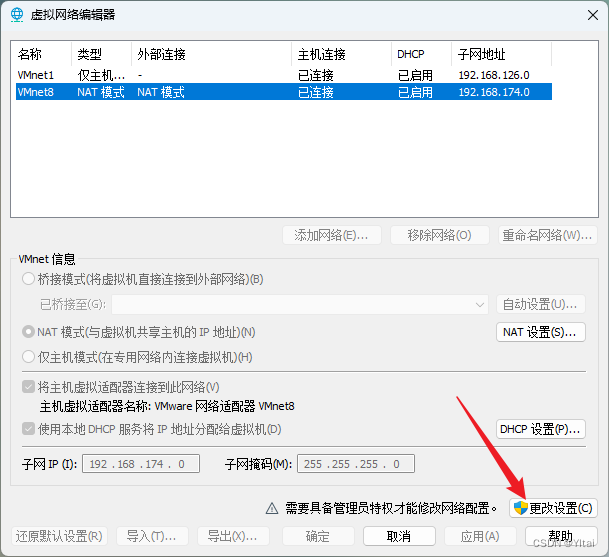
Task: Click the 子网 IP input field
Action: [x=141, y=464]
